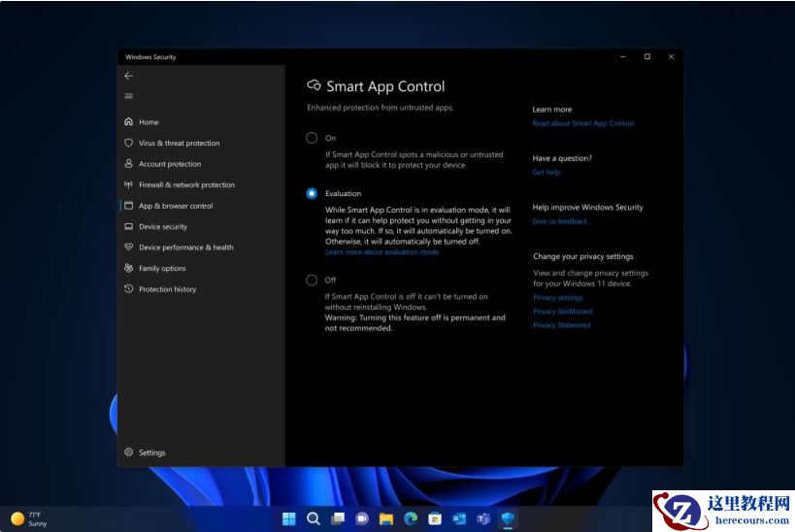Click the Give us feedback link
The width and height of the screenshot is (795, 532).
(560, 221)
